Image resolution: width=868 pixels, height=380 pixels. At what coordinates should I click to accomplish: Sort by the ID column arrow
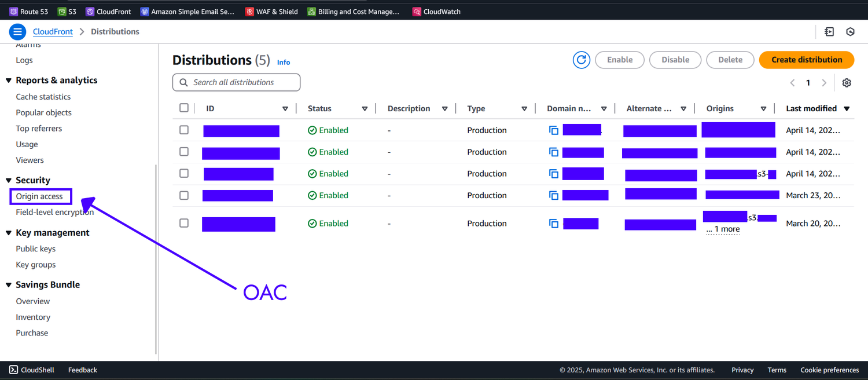click(x=285, y=109)
